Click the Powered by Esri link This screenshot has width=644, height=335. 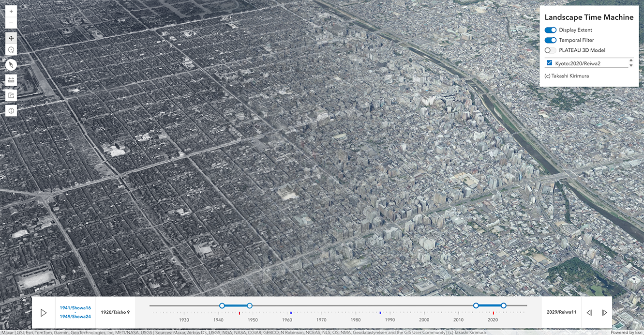626,333
